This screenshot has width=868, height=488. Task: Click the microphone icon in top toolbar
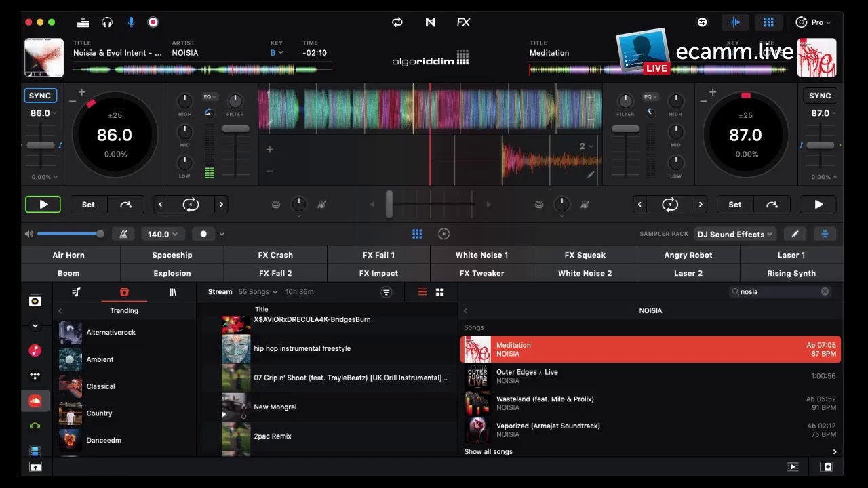point(131,22)
